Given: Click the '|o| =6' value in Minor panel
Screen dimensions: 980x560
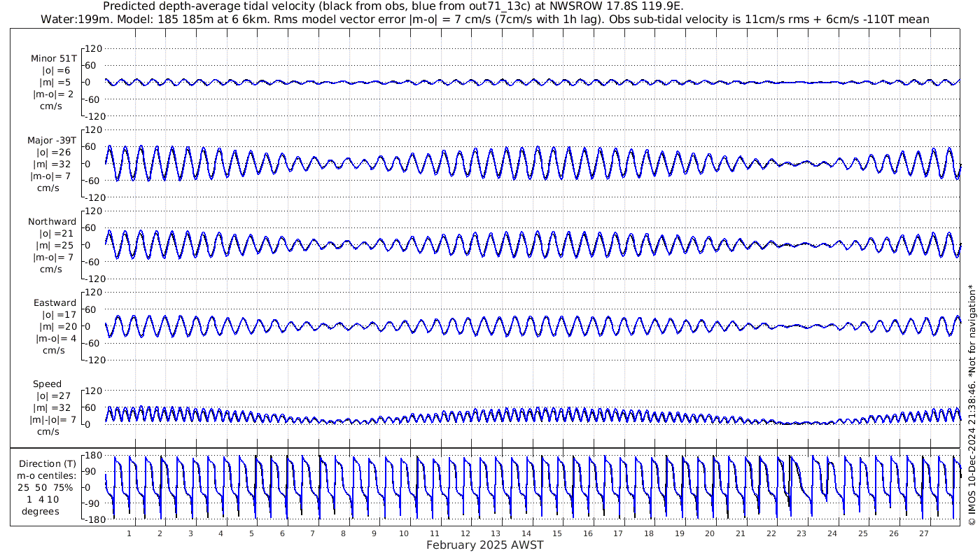Looking at the screenshot, I should tap(56, 71).
